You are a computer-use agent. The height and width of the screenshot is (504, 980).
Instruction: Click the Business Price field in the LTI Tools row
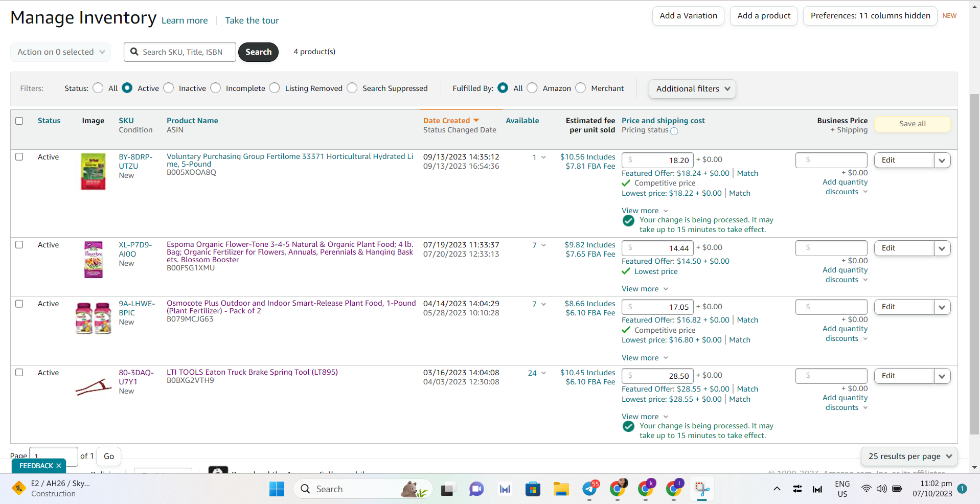click(x=831, y=376)
